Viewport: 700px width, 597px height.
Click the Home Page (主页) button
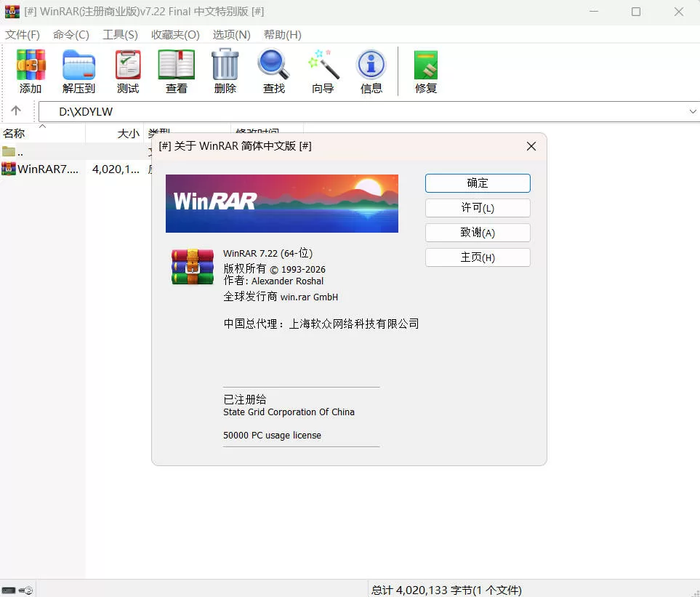[x=478, y=257]
